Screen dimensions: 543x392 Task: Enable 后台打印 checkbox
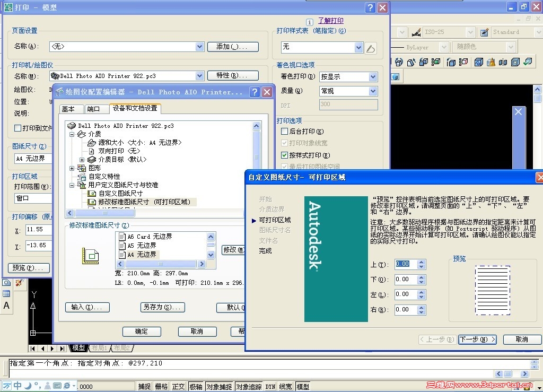click(284, 131)
